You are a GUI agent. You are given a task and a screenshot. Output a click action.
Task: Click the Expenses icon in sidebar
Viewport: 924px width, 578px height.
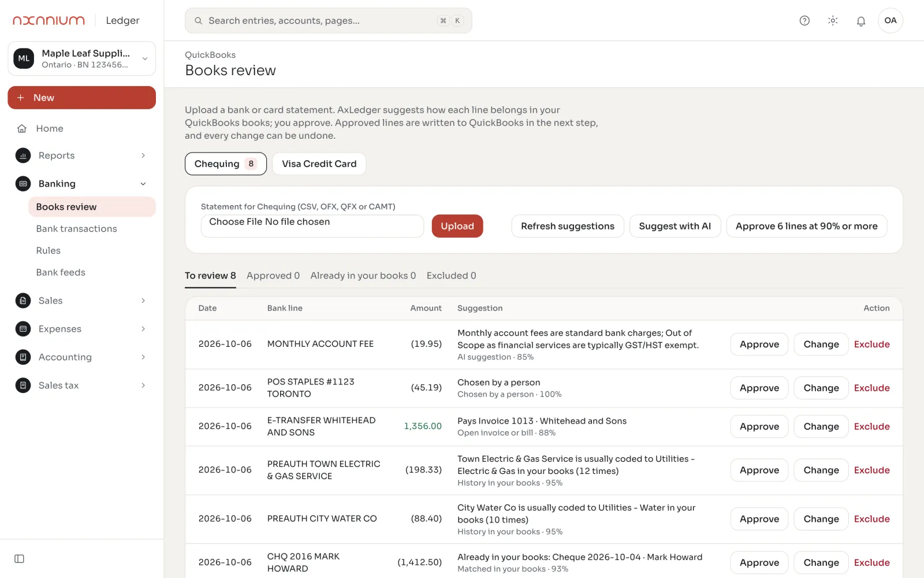pos(23,329)
